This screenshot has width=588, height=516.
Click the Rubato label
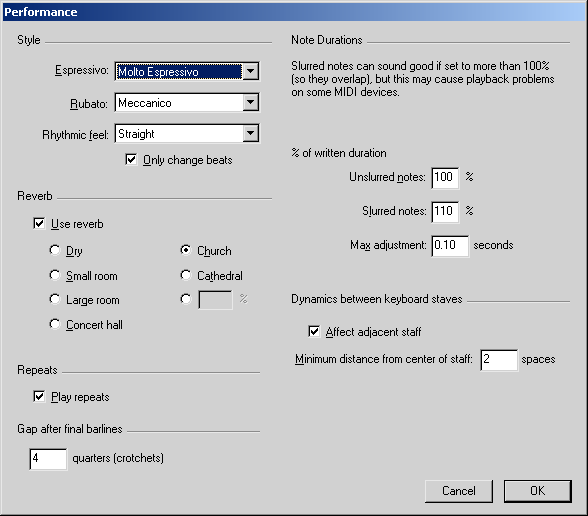point(88,104)
